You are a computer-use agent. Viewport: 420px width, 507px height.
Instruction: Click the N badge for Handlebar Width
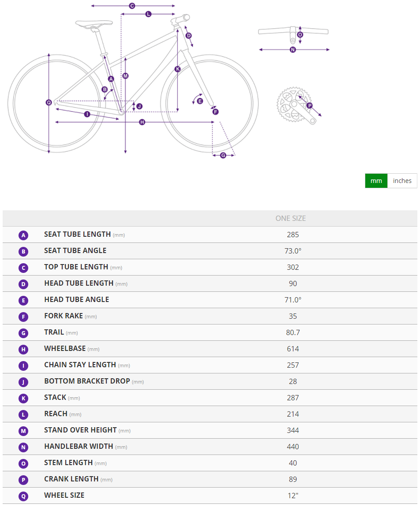(x=23, y=447)
